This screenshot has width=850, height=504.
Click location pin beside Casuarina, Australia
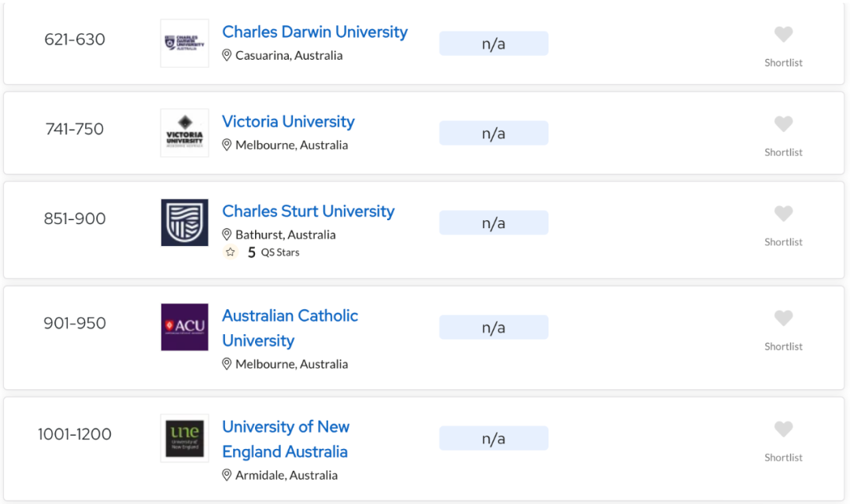[227, 55]
